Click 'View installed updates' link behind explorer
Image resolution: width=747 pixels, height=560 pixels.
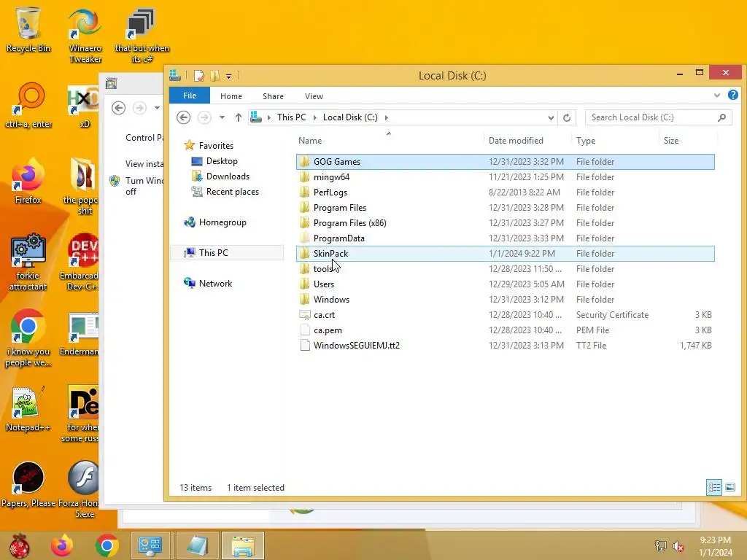[144, 164]
